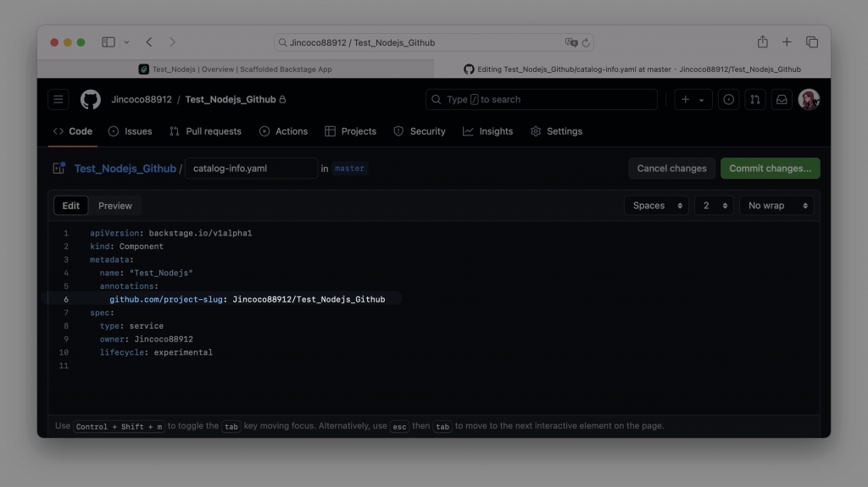Click the github.com/project-slug line

247,299
